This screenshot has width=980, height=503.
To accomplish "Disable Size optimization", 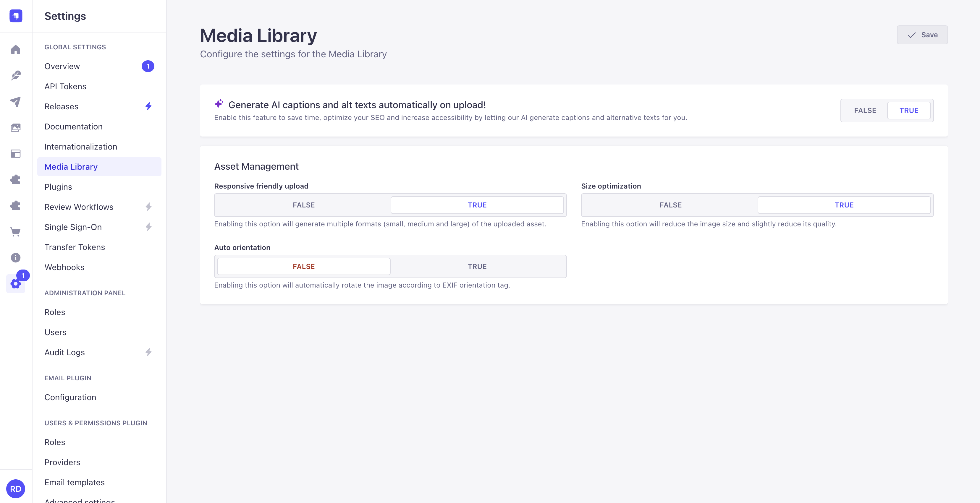I will click(x=670, y=205).
